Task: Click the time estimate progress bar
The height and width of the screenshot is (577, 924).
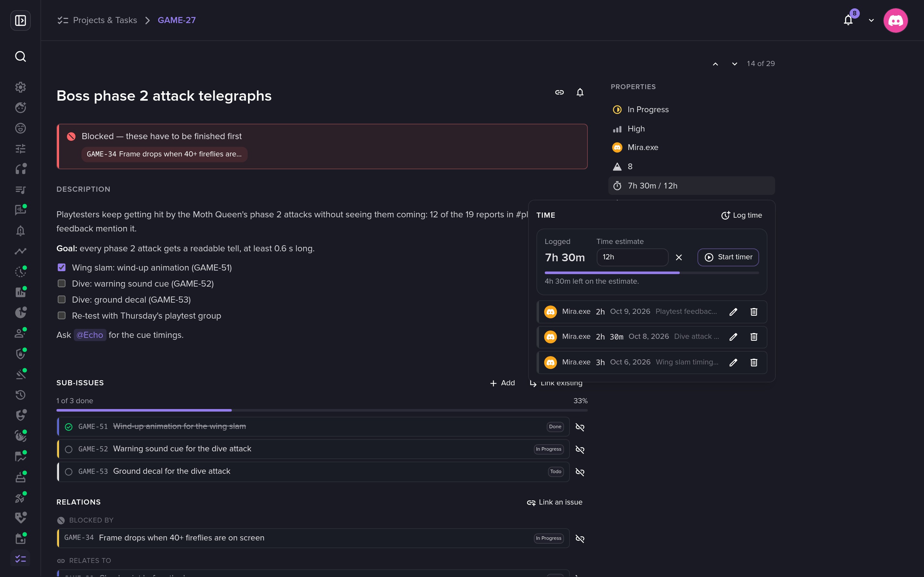Action: pos(651,273)
